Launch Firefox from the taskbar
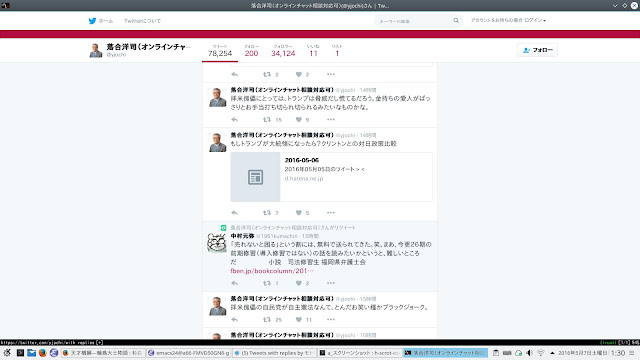 (x=42, y=353)
